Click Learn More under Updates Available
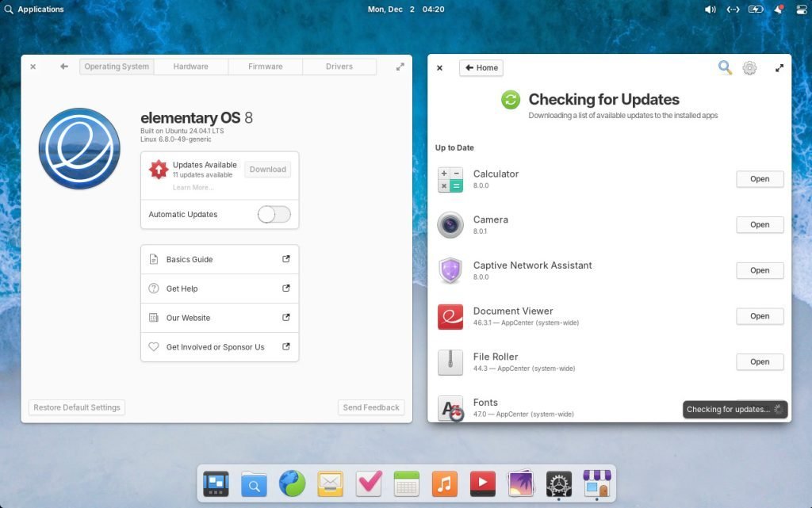The image size is (812, 508). [193, 188]
